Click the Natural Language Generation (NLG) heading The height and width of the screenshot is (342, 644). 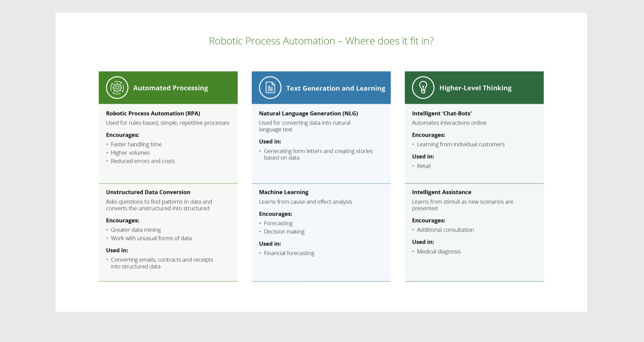(x=309, y=113)
